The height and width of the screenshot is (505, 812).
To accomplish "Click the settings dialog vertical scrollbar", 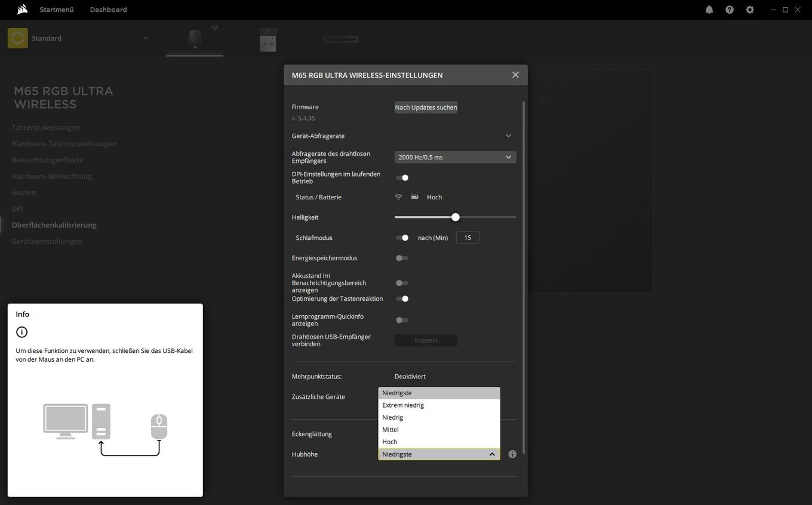I will pyautogui.click(x=524, y=277).
